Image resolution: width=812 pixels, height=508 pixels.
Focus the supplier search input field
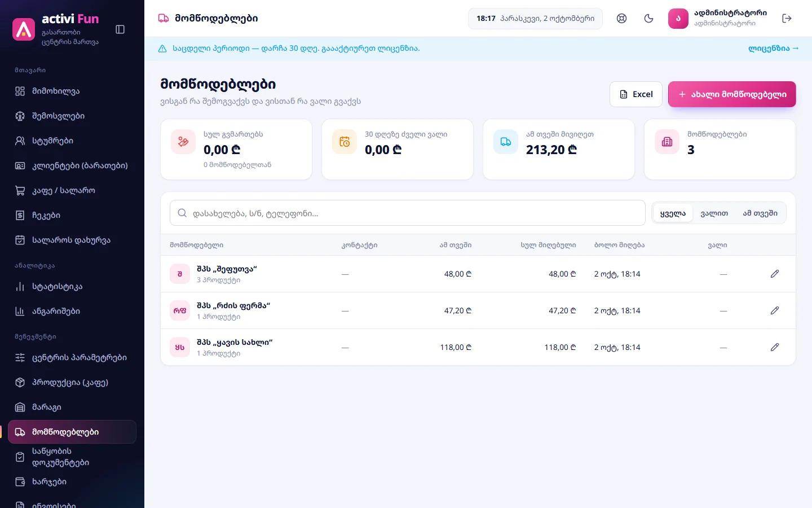click(408, 213)
